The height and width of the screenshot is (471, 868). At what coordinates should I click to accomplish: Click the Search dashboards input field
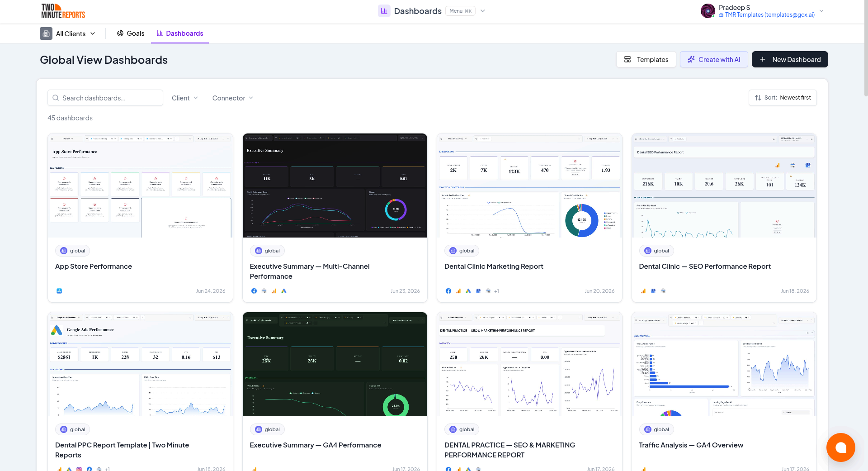tap(105, 98)
